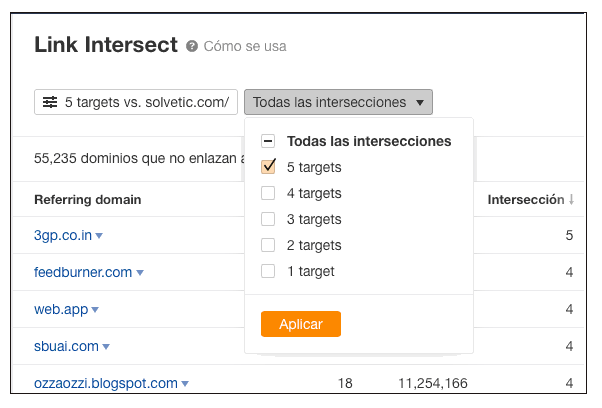Check the 4 targets option

tap(268, 193)
